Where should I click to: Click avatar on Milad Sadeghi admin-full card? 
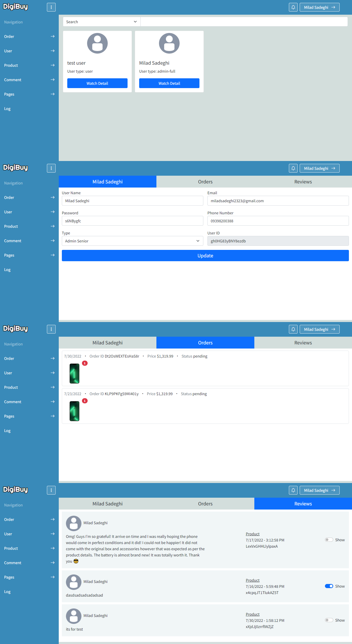click(x=169, y=43)
